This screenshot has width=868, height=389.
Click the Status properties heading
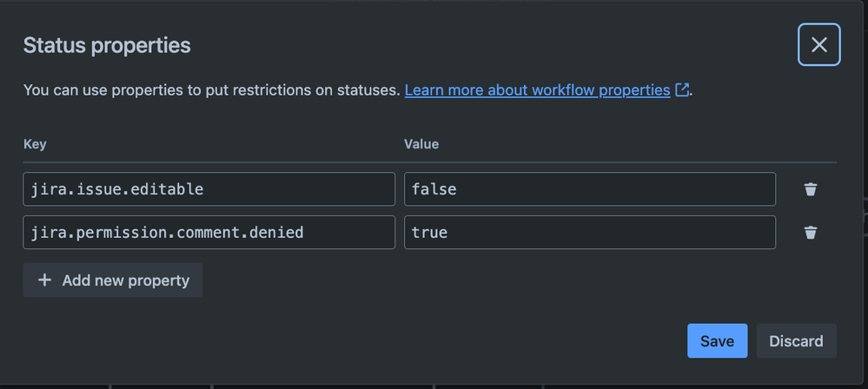[107, 45]
